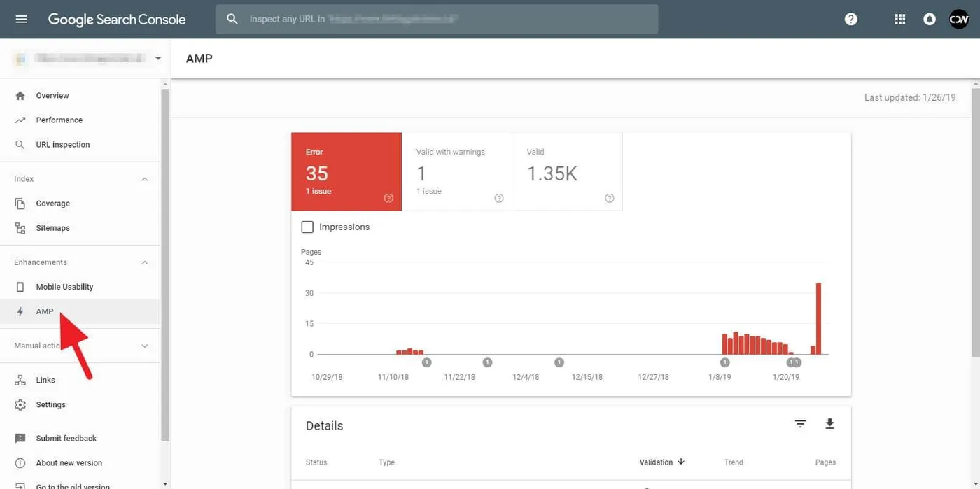
Task: Select the AMP menu item
Action: click(x=80, y=311)
